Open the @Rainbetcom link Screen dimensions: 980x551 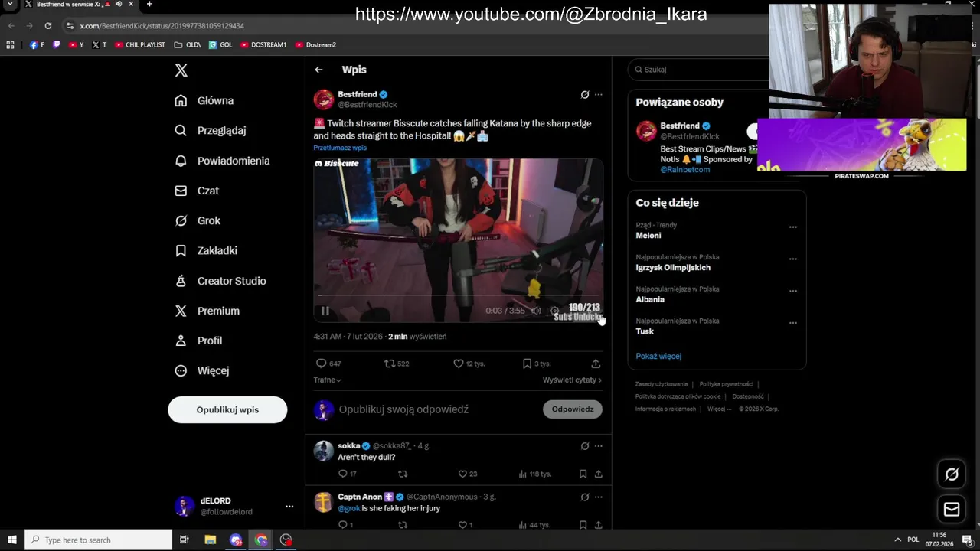685,170
